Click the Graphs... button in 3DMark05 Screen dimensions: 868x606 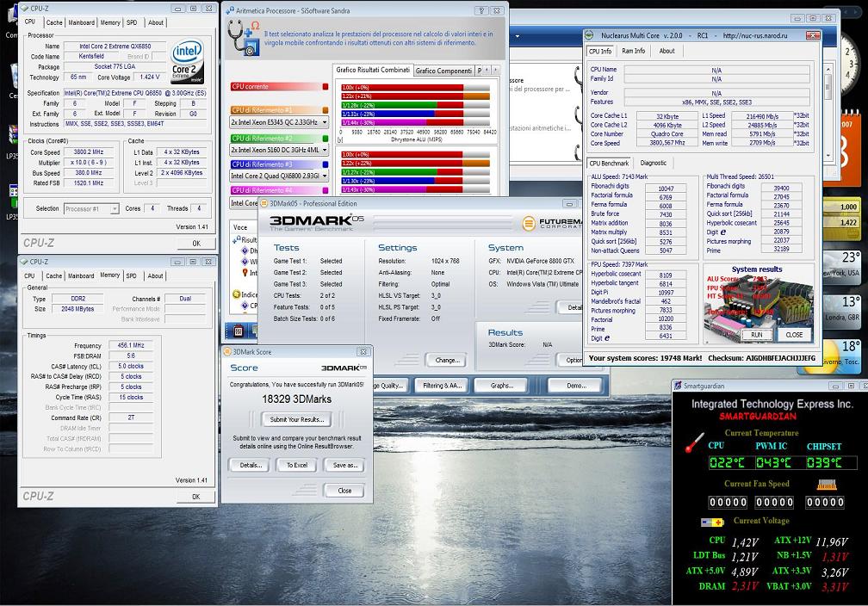(501, 386)
